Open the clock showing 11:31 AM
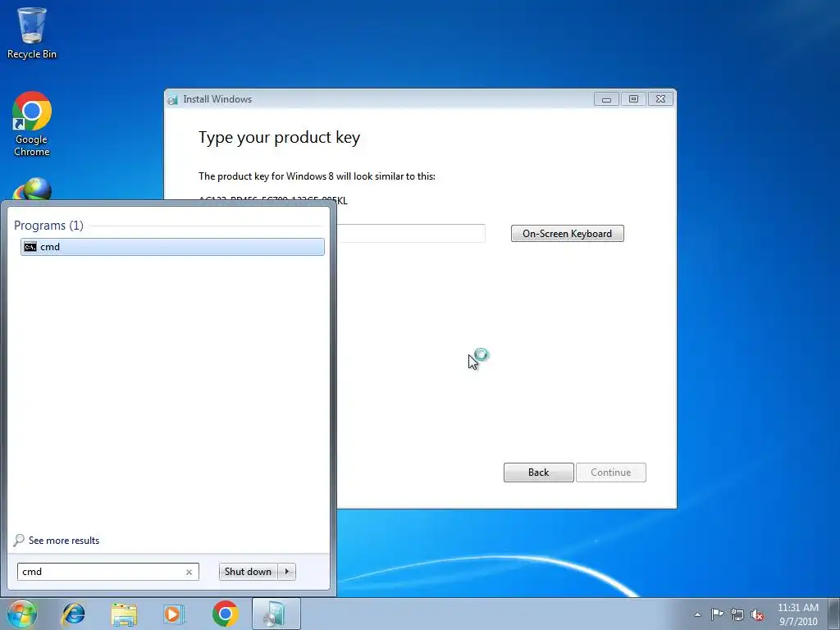Viewport: 840px width, 630px height. click(x=798, y=614)
